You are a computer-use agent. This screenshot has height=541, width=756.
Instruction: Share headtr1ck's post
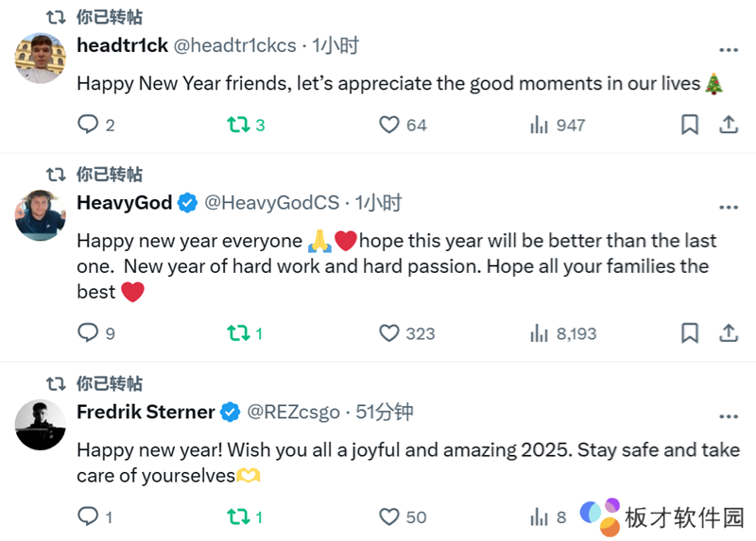point(729,125)
